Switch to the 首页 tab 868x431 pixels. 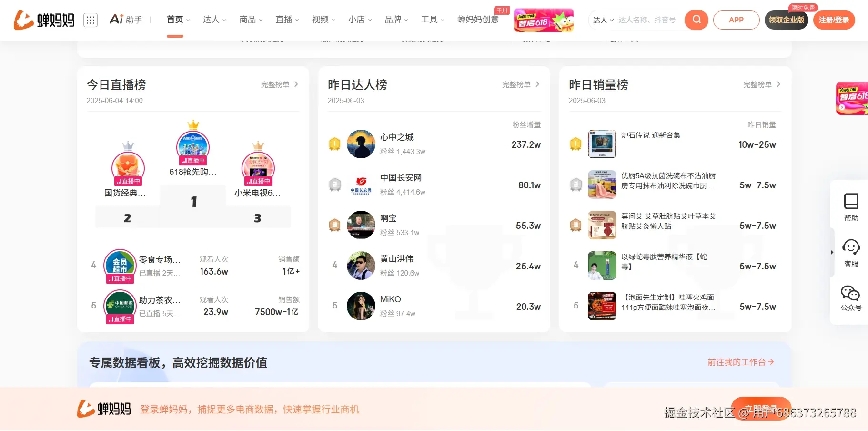click(175, 20)
